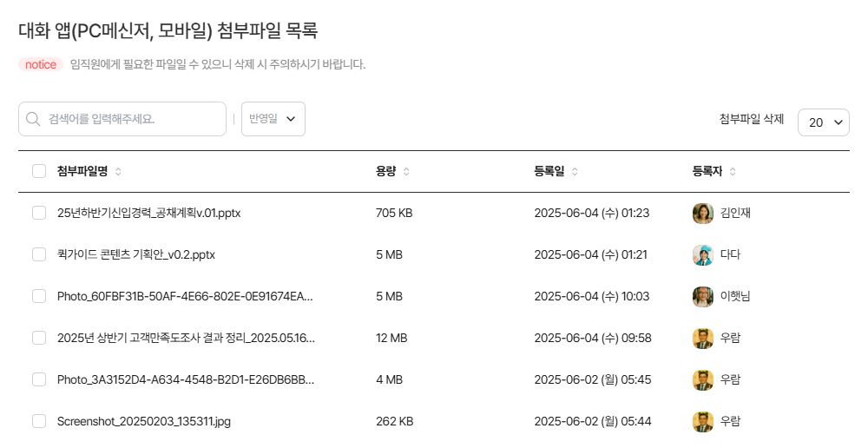Sort by 등록자 column arrows
This screenshot has width=868, height=448.
click(x=733, y=172)
